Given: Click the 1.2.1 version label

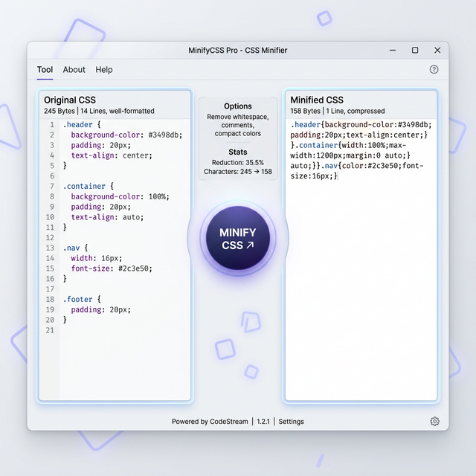Looking at the screenshot, I should 264,422.
